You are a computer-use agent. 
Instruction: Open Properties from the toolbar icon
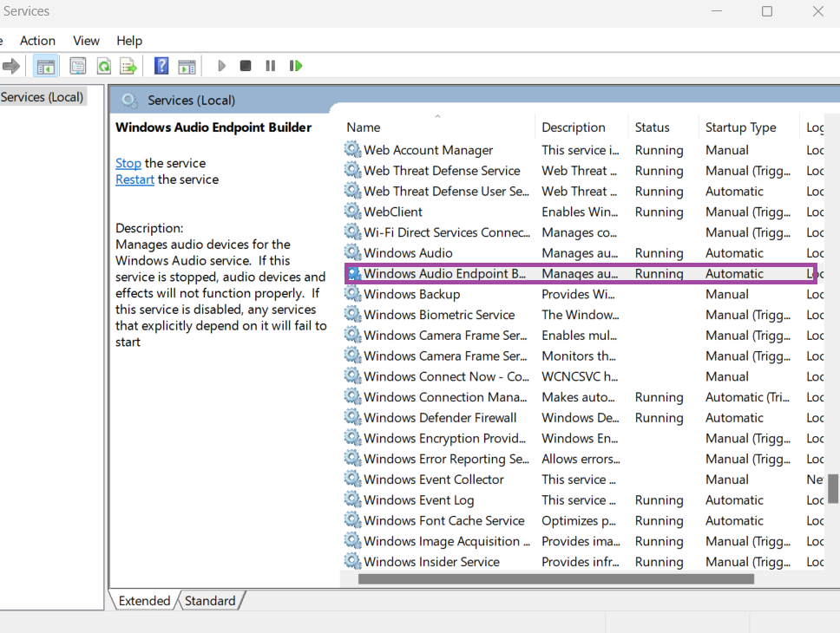pos(78,66)
